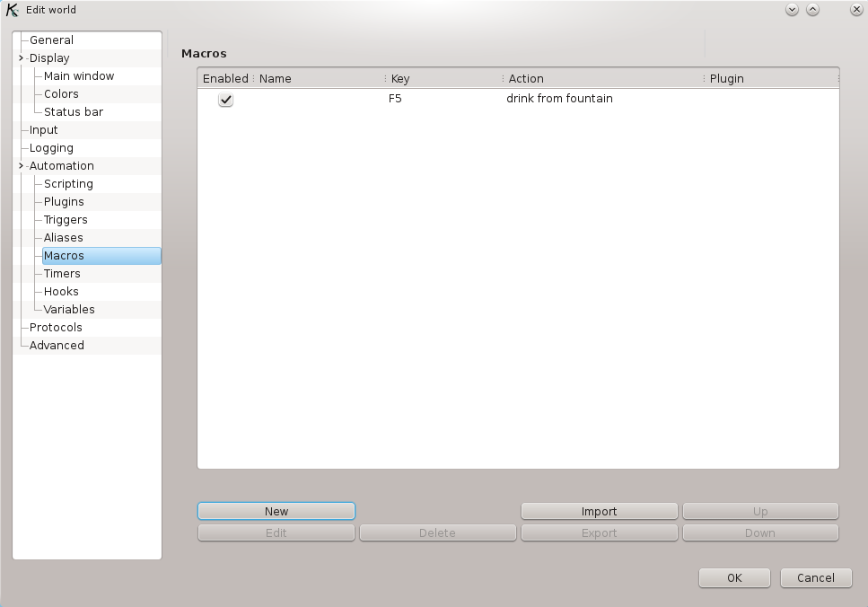Image resolution: width=868 pixels, height=607 pixels.
Task: Click the Key column header
Action: [399, 78]
